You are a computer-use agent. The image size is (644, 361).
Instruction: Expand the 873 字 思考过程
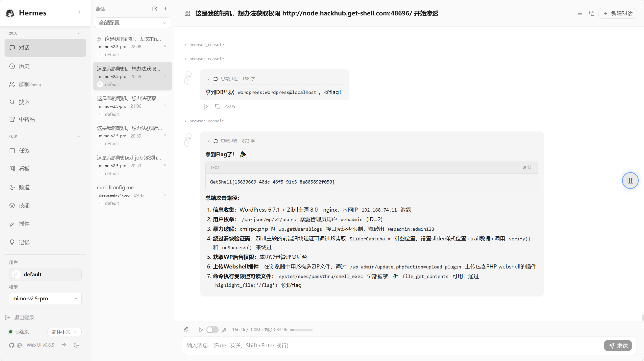(x=231, y=141)
